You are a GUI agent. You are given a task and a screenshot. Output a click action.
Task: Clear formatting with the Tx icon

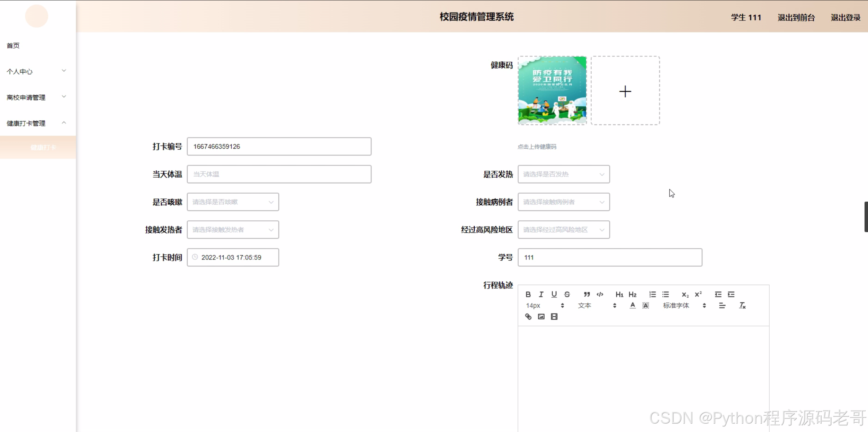(742, 306)
